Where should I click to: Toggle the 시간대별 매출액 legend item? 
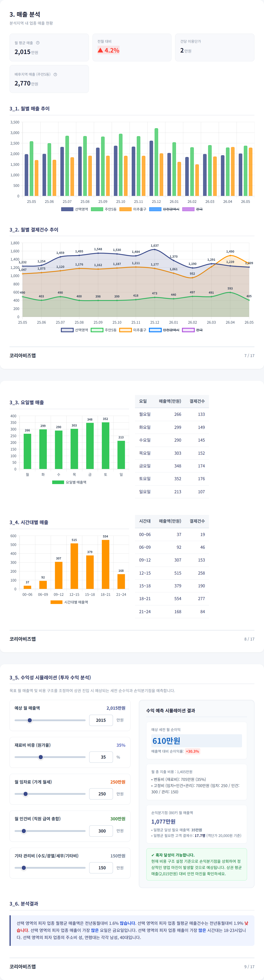(x=69, y=602)
